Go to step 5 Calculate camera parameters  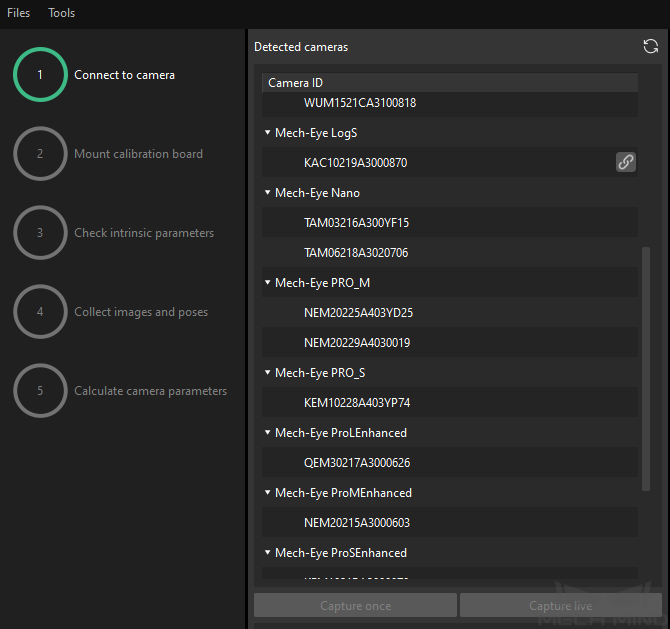coord(120,391)
